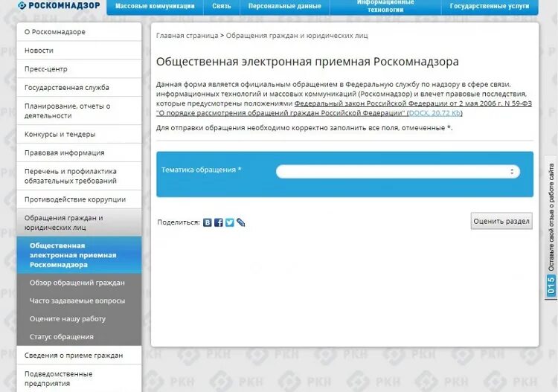
Task: Select Обращения граждан и юридических лиц in sidebar
Action: [79, 222]
